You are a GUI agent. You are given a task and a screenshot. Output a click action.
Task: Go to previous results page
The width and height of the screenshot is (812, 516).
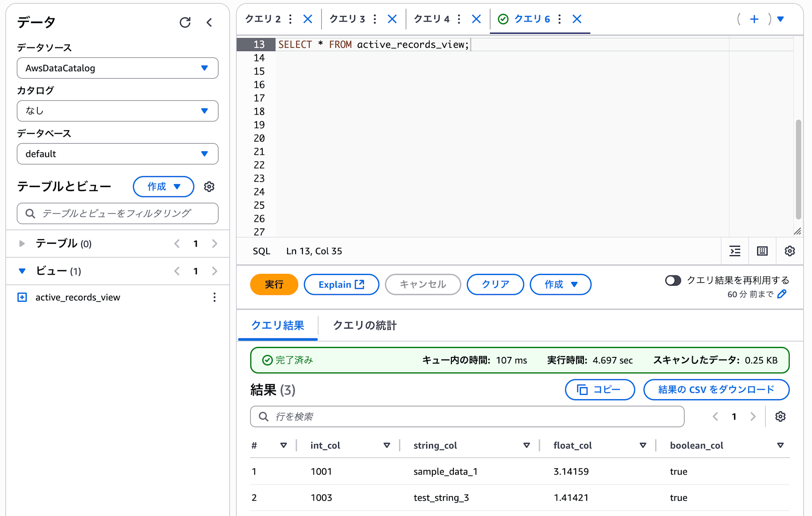(715, 417)
